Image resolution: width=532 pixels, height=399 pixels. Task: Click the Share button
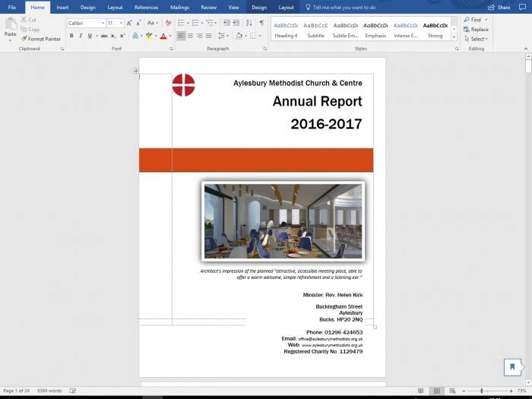(499, 7)
